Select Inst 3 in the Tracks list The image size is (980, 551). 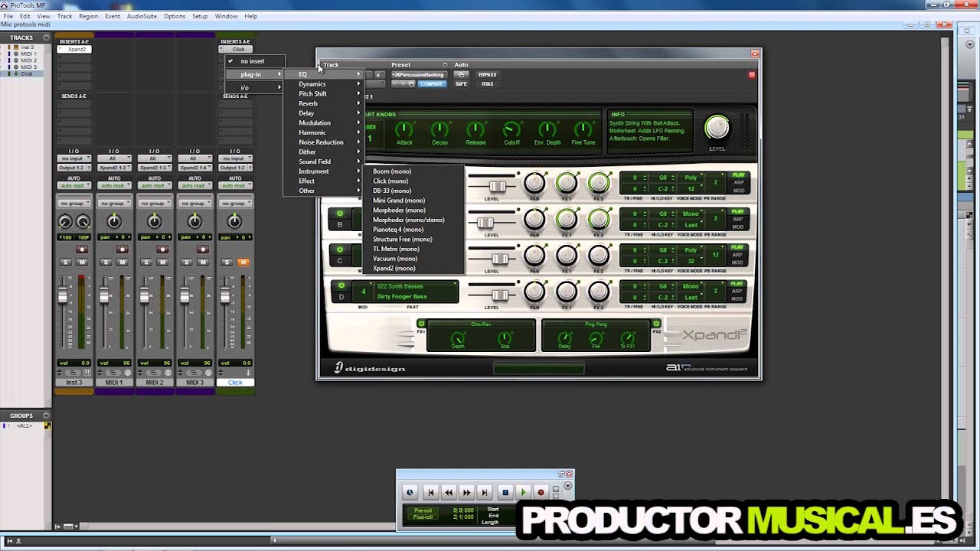coord(27,47)
